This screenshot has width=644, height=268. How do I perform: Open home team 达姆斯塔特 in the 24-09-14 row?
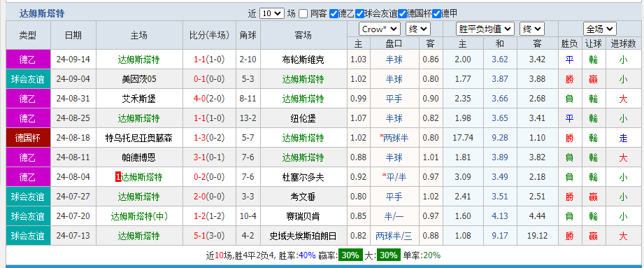point(138,59)
